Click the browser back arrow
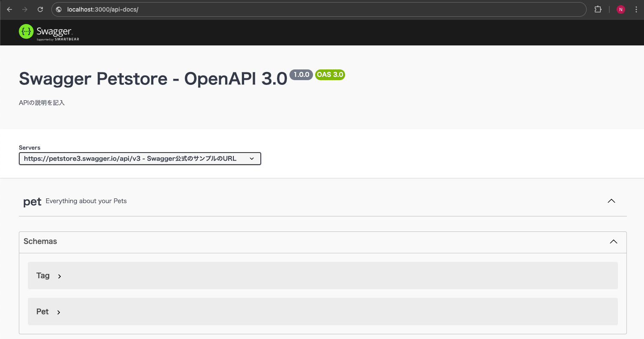Screen dimensions: 644x339 tap(9, 9)
